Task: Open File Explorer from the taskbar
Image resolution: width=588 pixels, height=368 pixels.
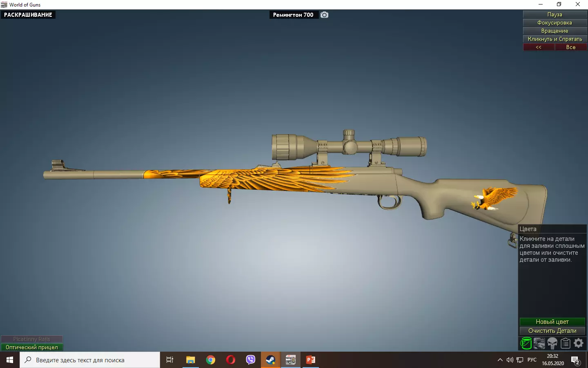Action: 191,360
